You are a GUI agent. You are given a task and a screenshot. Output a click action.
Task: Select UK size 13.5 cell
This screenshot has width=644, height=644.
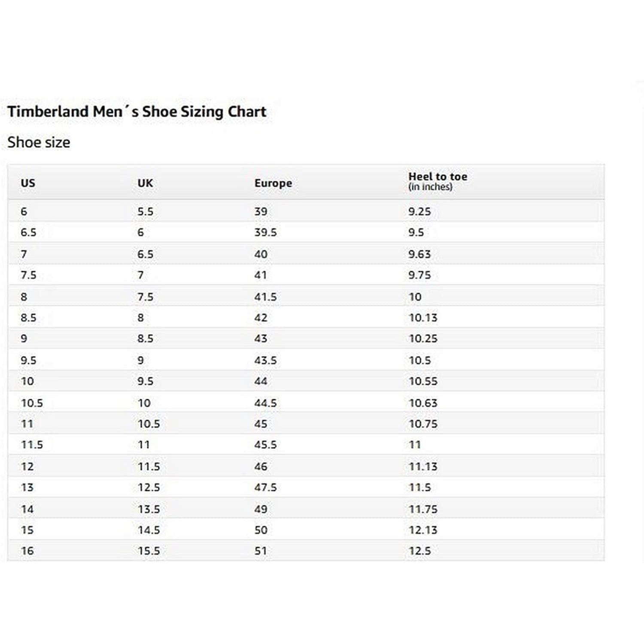pyautogui.click(x=149, y=509)
